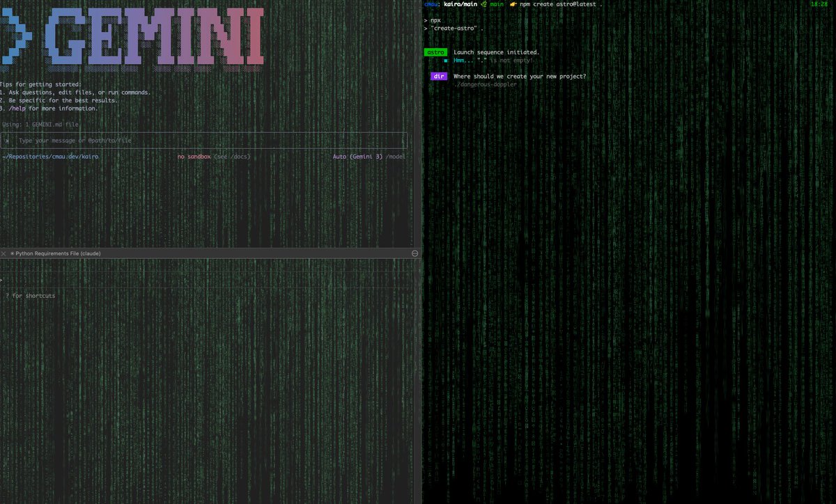Click the purple 'dir' badge

[x=439, y=77]
